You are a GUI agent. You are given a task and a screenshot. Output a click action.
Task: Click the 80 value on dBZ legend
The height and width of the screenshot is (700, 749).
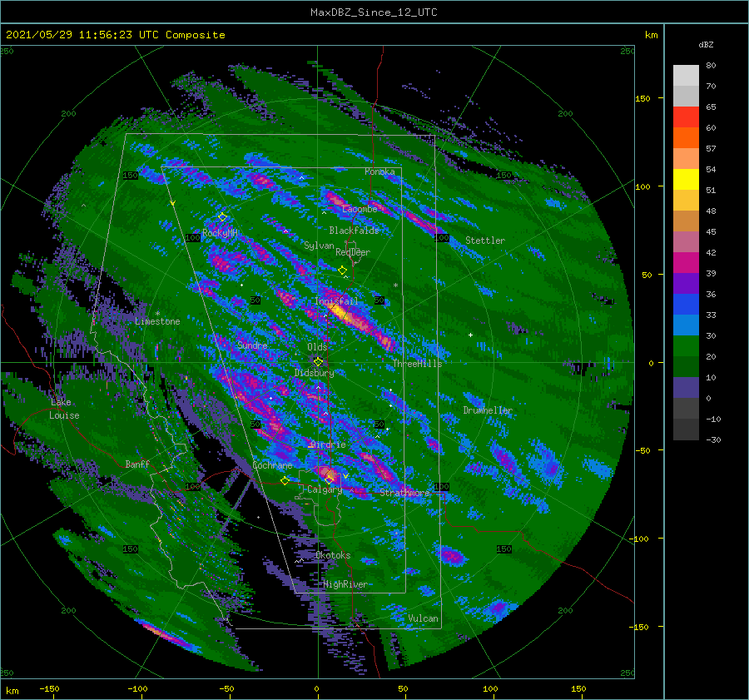(711, 66)
